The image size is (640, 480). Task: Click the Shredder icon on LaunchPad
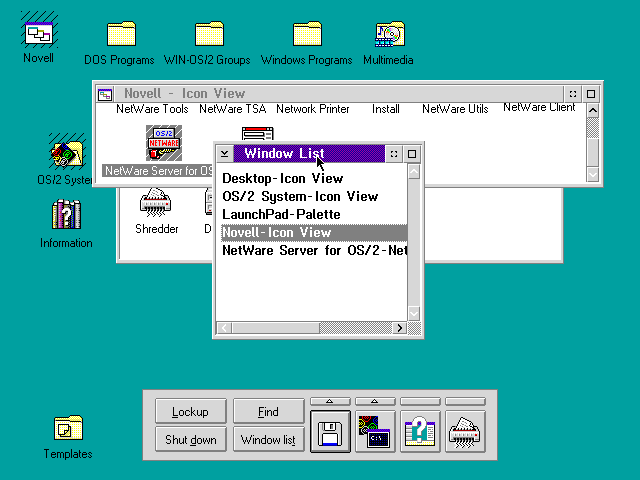(465, 432)
